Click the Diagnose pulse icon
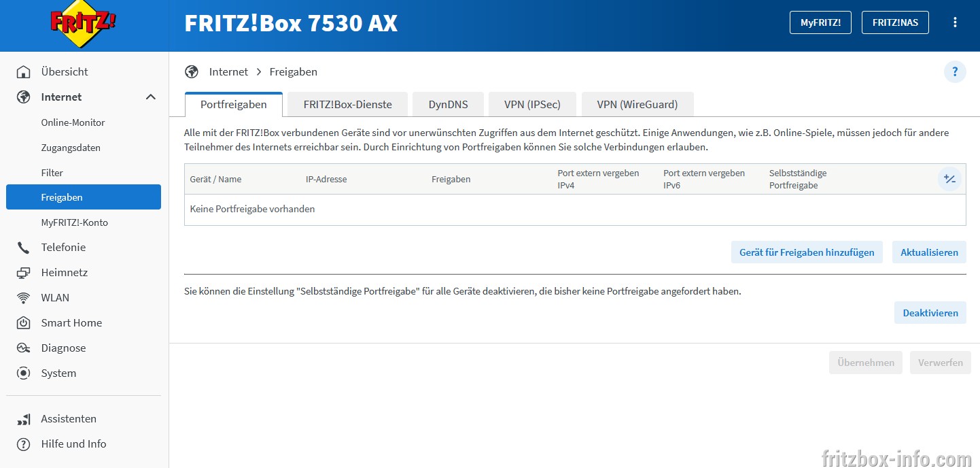Viewport: 980px width, 468px height. (24, 348)
